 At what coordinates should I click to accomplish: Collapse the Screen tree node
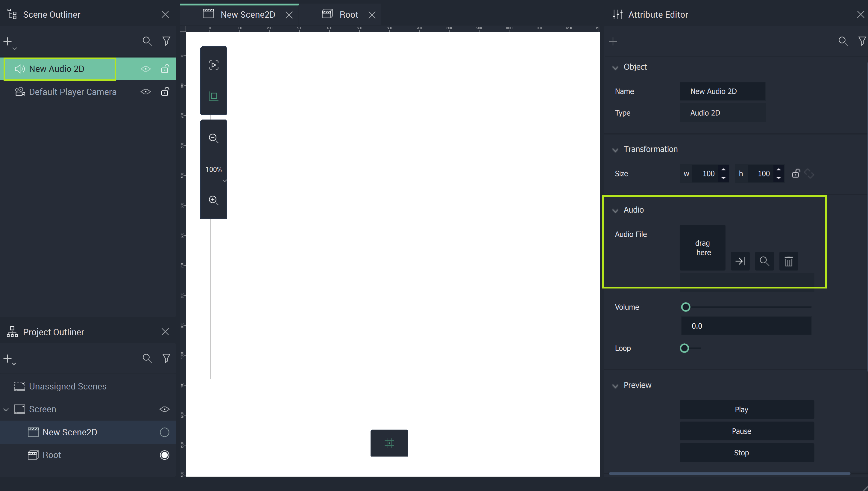tap(6, 410)
